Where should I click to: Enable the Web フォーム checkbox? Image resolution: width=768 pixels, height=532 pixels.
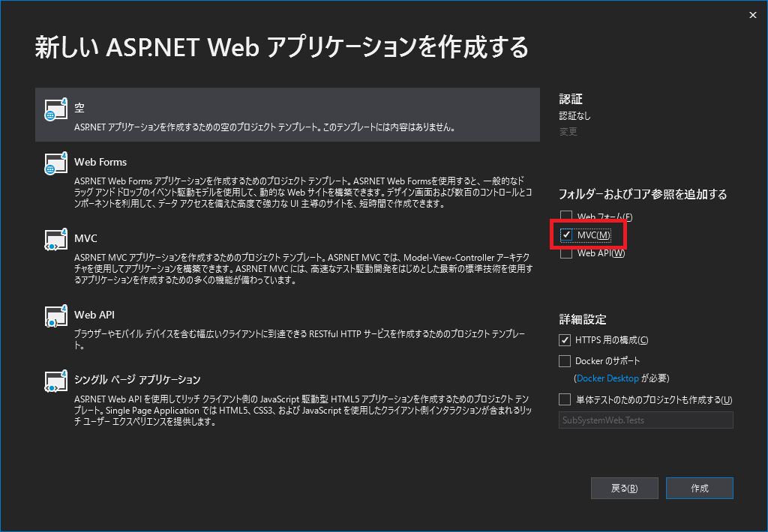(566, 217)
